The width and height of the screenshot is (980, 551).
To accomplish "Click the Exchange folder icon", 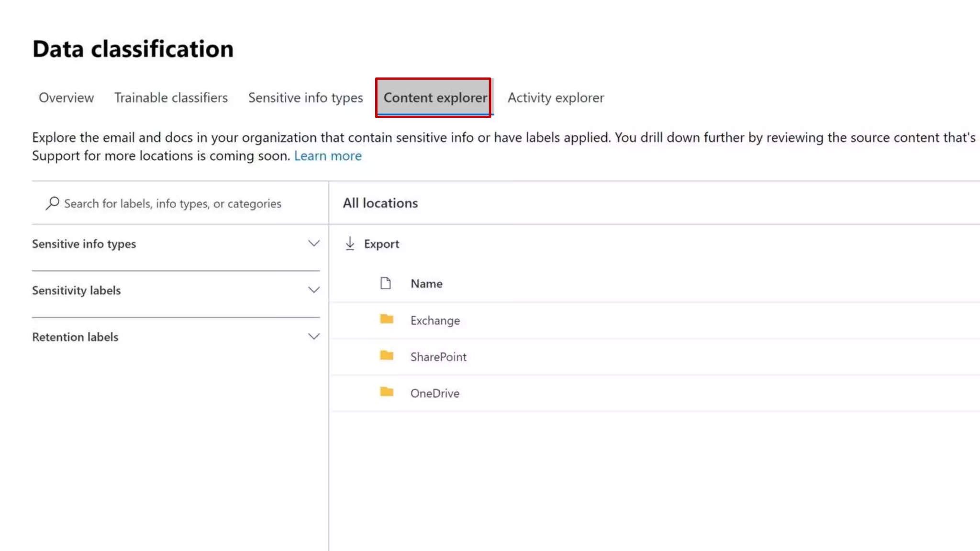I will pos(386,319).
